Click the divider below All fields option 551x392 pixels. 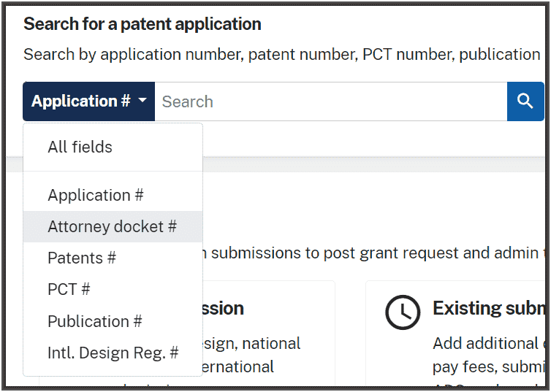tap(113, 172)
